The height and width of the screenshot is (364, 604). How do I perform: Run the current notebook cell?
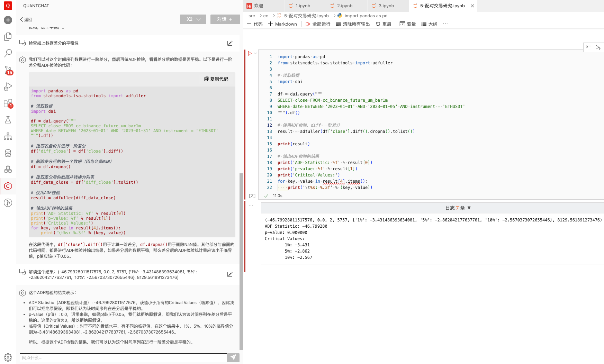tap(250, 54)
